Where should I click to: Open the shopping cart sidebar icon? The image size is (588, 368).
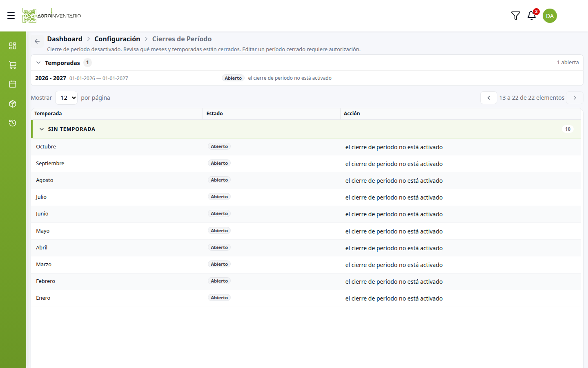13,65
